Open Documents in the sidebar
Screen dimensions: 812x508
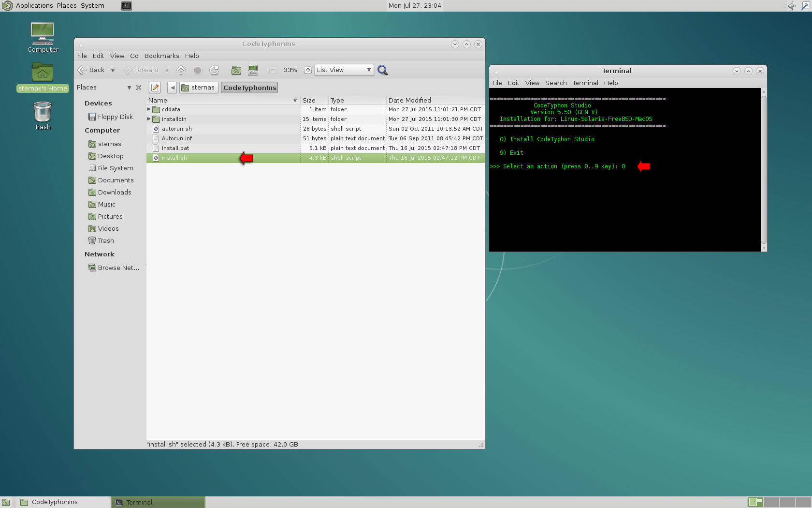[111, 180]
